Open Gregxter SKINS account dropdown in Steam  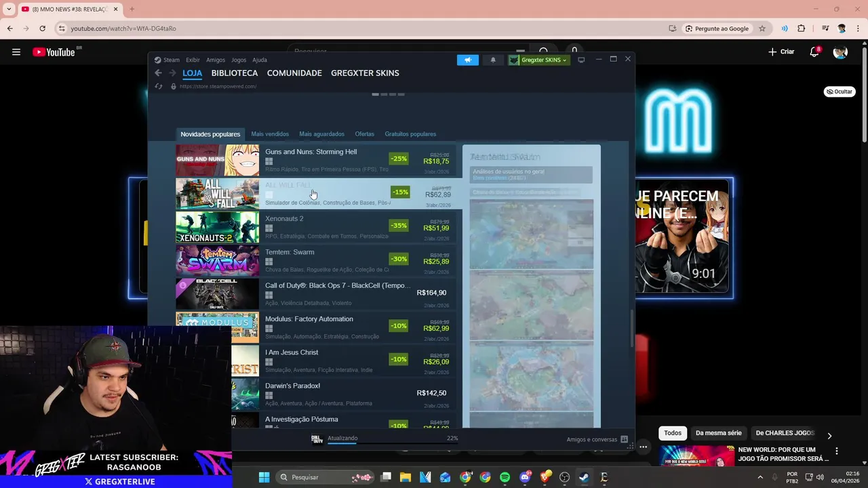(538, 60)
